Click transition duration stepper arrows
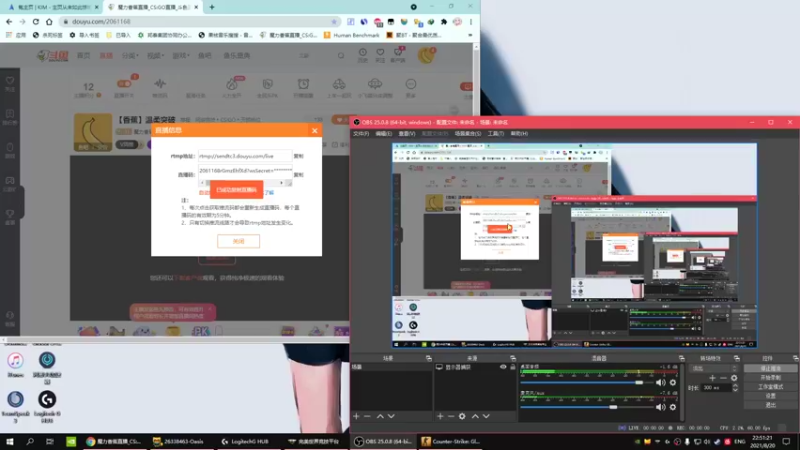The height and width of the screenshot is (450, 800). [x=735, y=388]
